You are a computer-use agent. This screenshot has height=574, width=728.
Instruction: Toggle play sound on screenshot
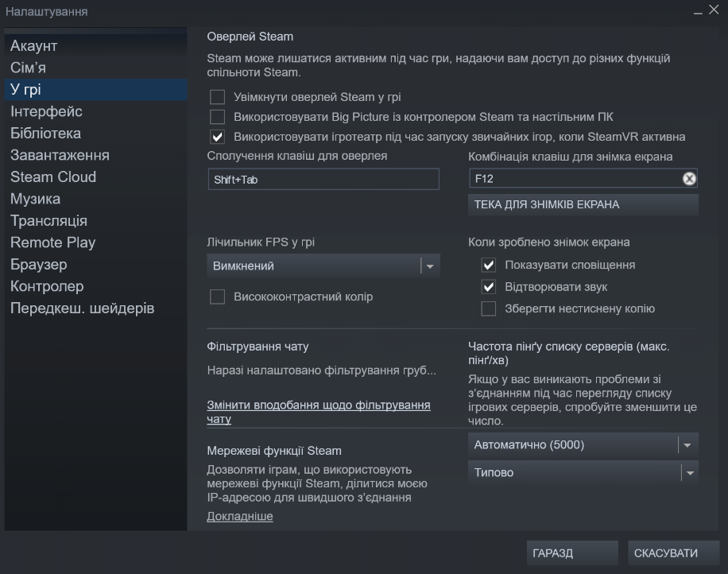(x=489, y=287)
